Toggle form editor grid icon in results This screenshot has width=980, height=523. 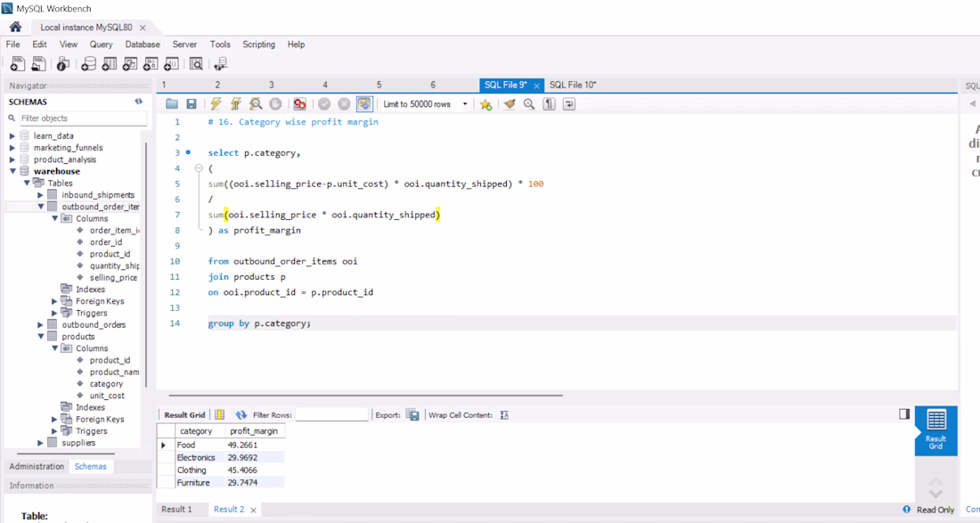[x=219, y=415]
